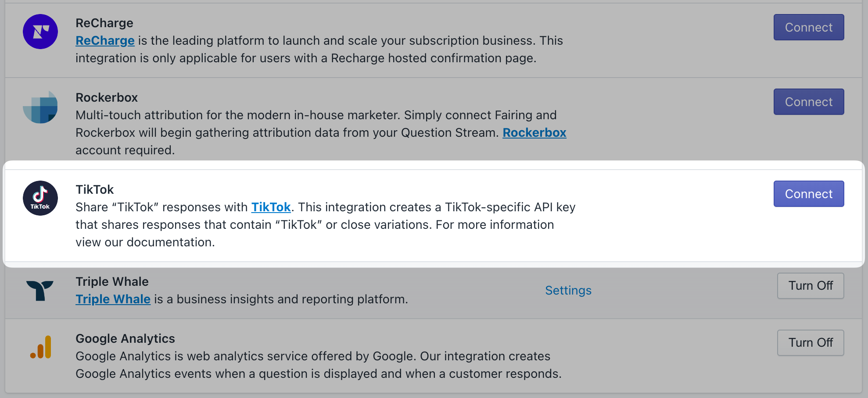Select the ReCharge heading text
The width and height of the screenshot is (868, 398).
(x=104, y=23)
